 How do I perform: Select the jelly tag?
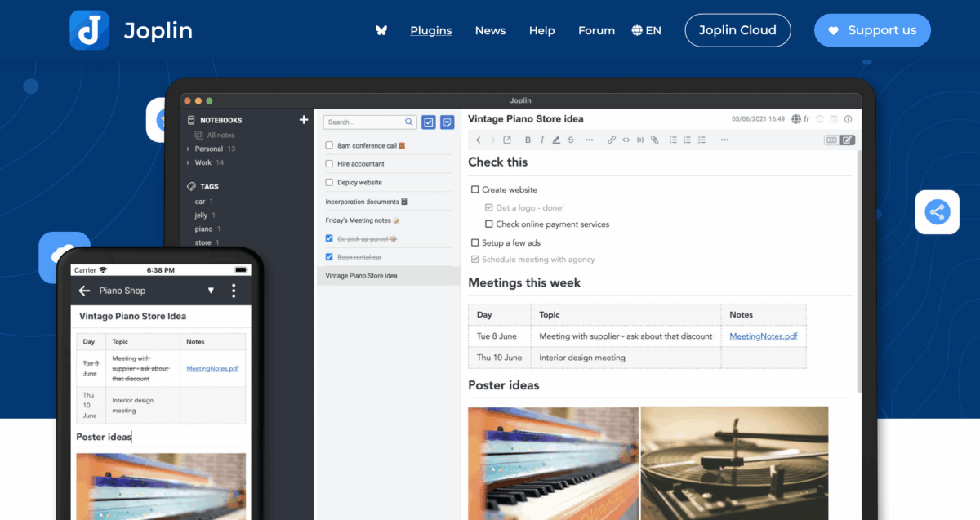201,216
